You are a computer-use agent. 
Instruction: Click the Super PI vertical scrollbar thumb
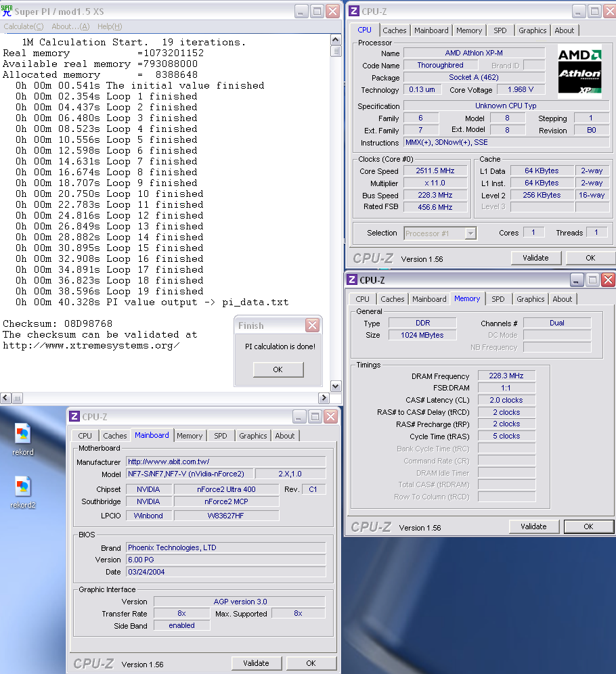point(336,51)
